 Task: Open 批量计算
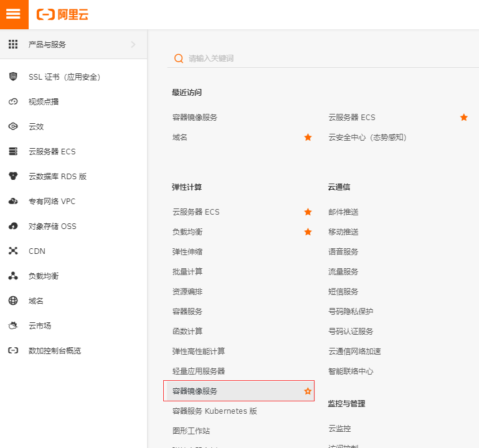(187, 272)
